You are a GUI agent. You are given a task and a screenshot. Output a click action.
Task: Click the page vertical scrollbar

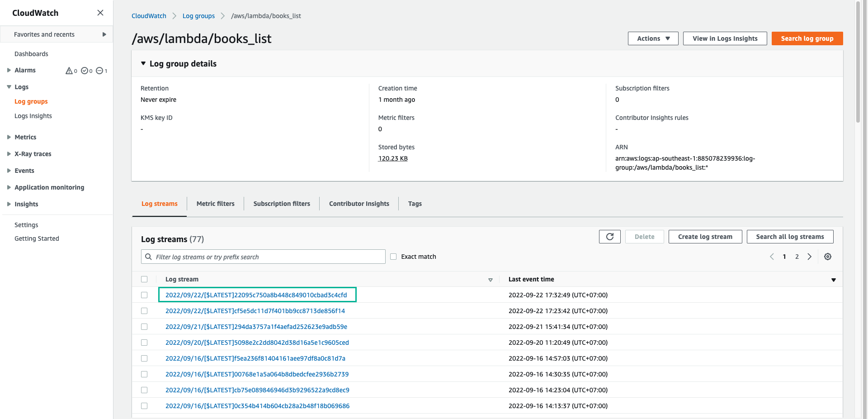(858, 62)
